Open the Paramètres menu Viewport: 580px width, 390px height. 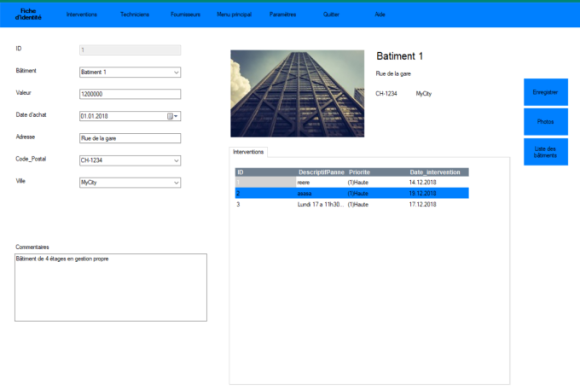pyautogui.click(x=283, y=14)
